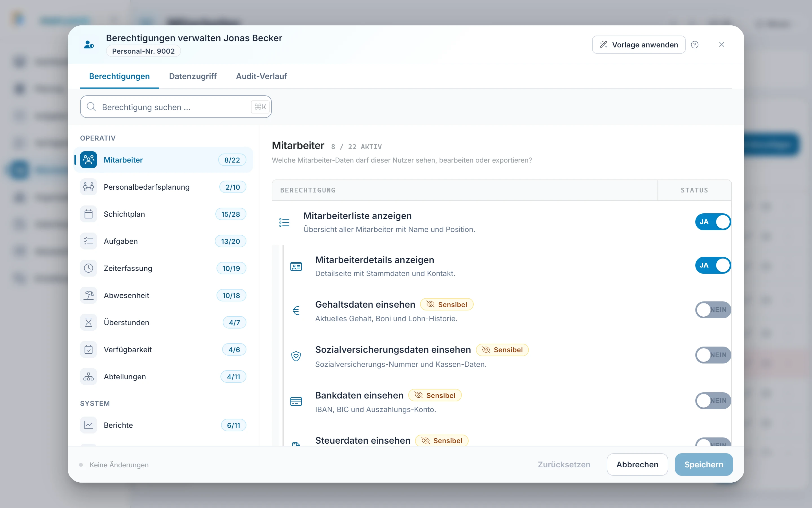Click the 15/28 count badge for Schichtplan
The height and width of the screenshot is (508, 812).
231,214
